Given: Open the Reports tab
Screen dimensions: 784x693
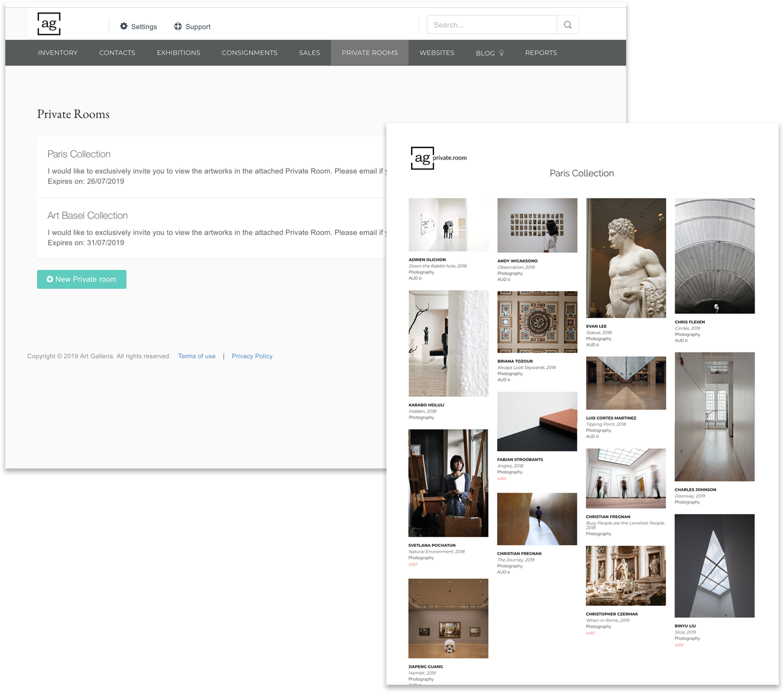Looking at the screenshot, I should pyautogui.click(x=541, y=52).
